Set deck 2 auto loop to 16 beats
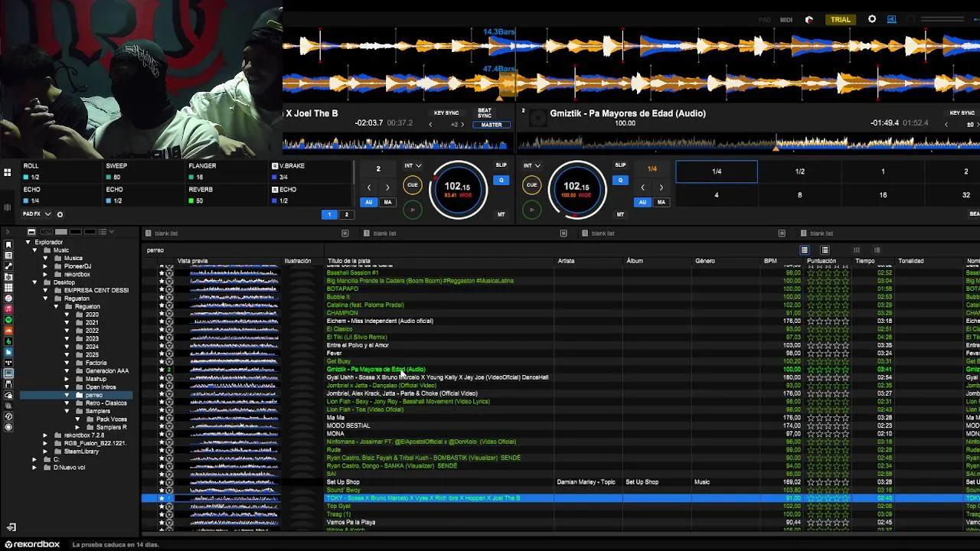Image resolution: width=980 pixels, height=551 pixels. (x=883, y=195)
